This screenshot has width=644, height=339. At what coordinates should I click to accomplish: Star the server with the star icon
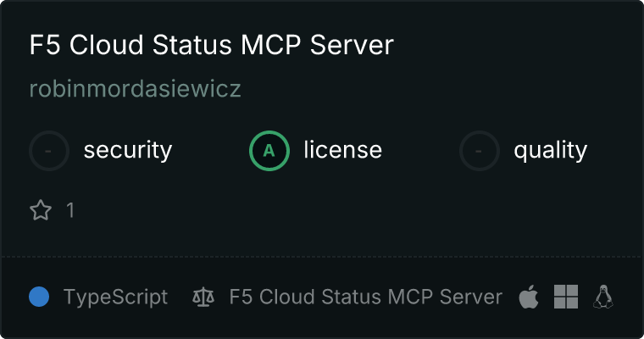click(x=41, y=210)
